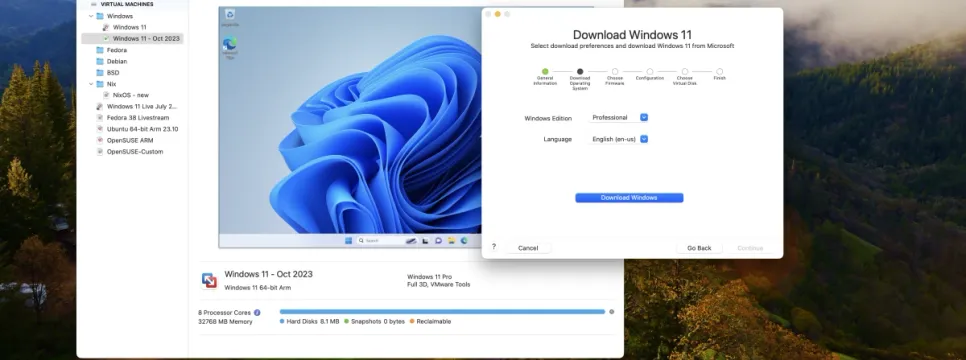The image size is (966, 360).
Task: Click the Choose Virtual Disk step indicator
Action: [684, 72]
